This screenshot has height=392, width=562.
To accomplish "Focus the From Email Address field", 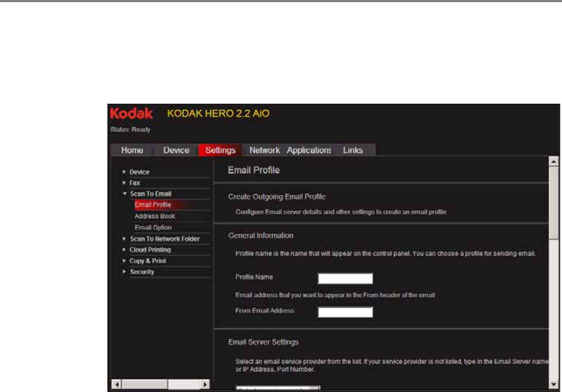I will point(345,312).
